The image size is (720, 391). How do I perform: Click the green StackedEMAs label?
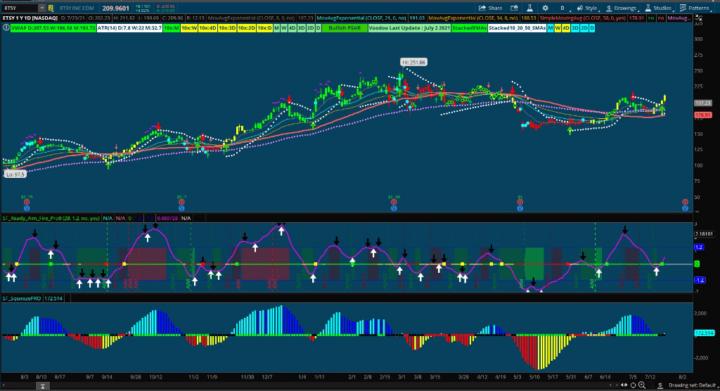coord(469,28)
